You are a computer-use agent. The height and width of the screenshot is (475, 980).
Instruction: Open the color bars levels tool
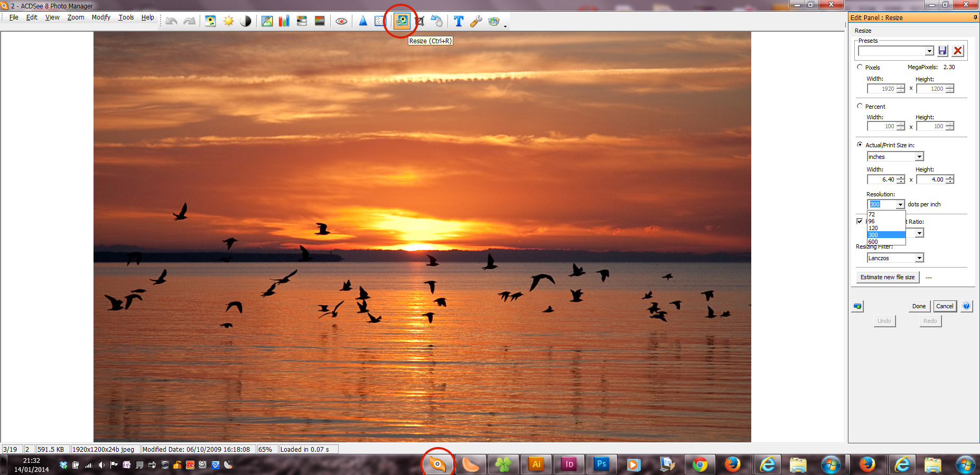point(284,21)
